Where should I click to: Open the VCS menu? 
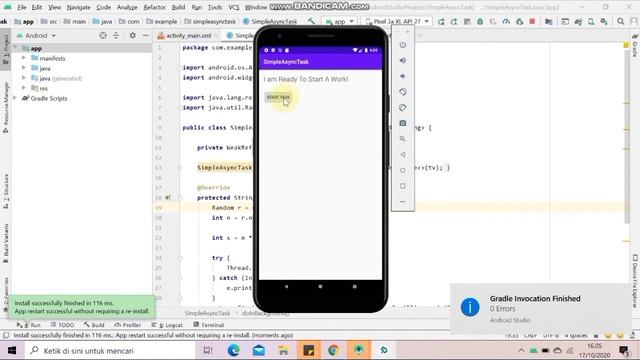tap(233, 7)
